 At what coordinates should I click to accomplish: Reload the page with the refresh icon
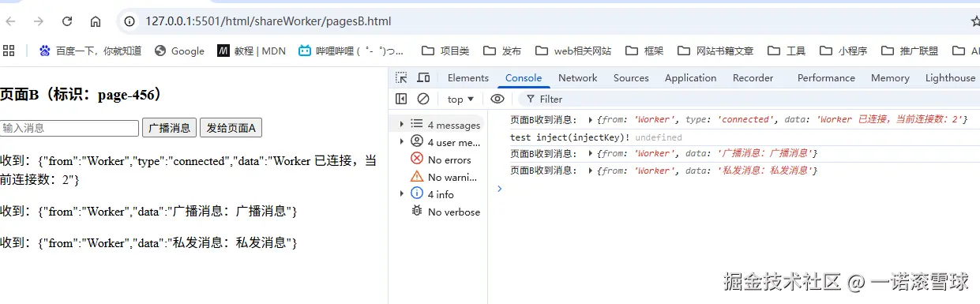[67, 21]
